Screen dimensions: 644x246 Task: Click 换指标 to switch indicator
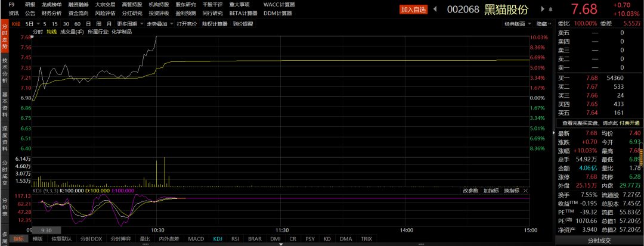coord(512,191)
